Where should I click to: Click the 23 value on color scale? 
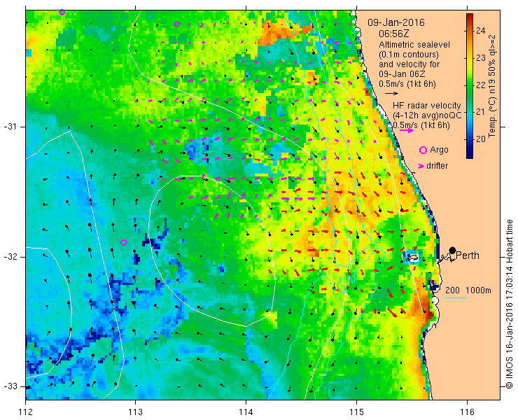(481, 58)
